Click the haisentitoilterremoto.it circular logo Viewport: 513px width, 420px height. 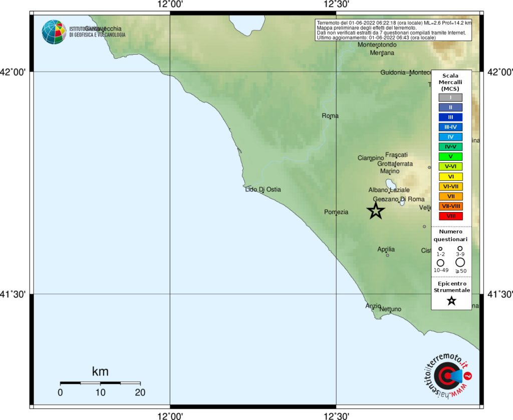point(447,375)
